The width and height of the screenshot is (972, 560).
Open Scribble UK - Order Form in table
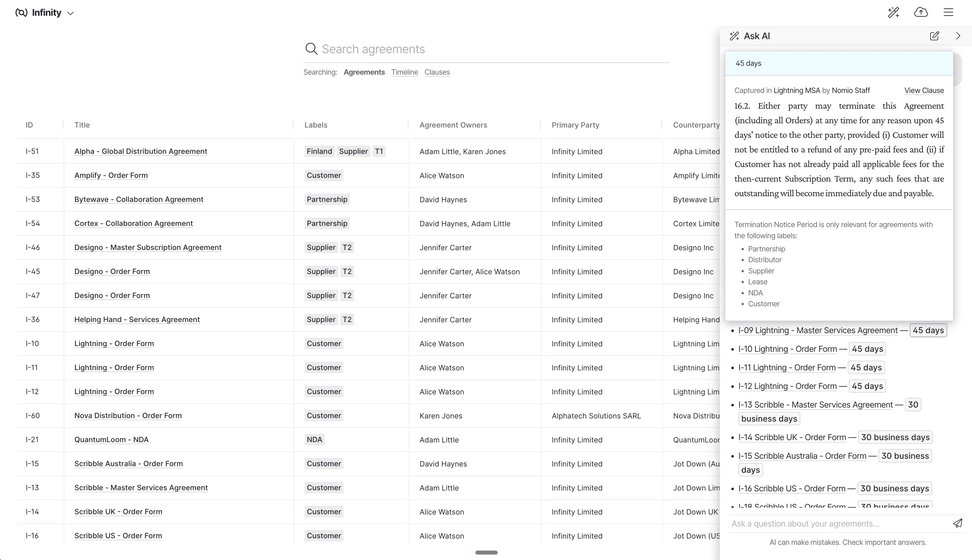tap(118, 512)
